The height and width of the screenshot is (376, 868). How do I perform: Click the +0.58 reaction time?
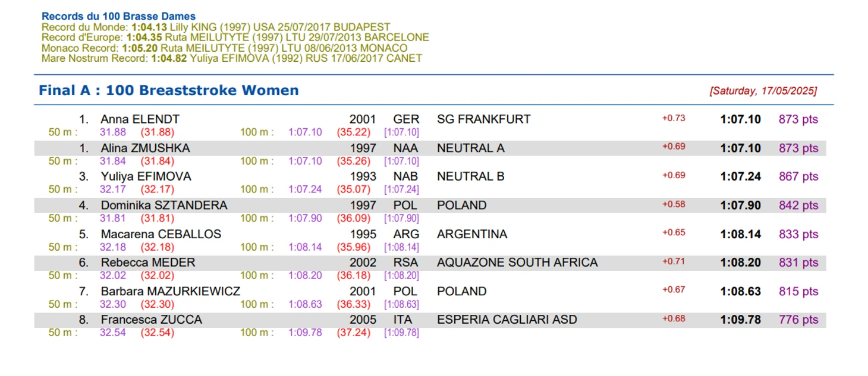coord(674,204)
